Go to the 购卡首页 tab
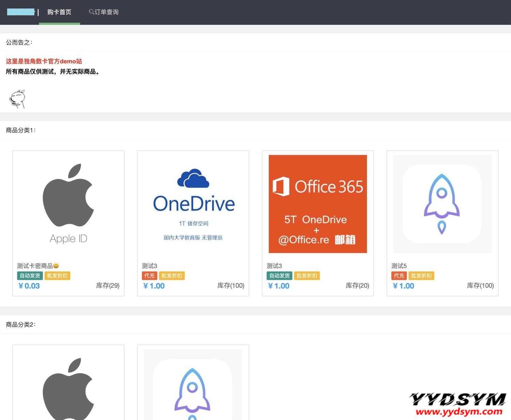Screen dimensions: 511x420 (59, 12)
